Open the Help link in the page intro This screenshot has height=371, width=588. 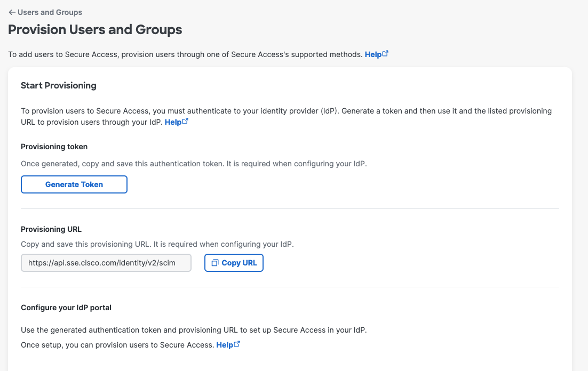(373, 54)
